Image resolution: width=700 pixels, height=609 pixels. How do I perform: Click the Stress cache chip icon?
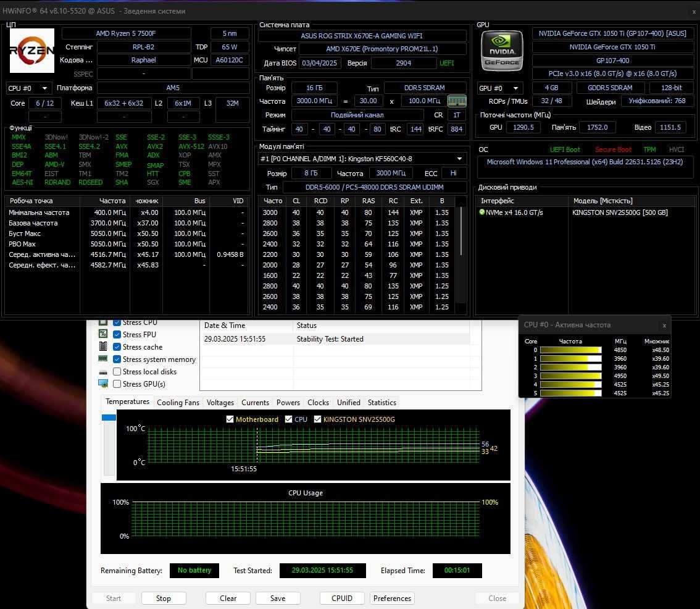102,346
